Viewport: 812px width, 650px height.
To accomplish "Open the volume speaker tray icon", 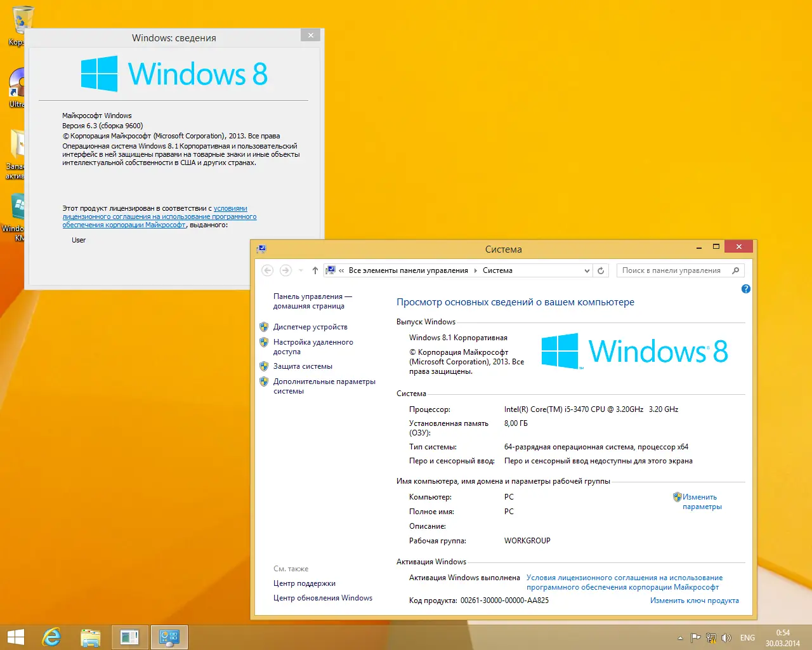I will tap(726, 638).
